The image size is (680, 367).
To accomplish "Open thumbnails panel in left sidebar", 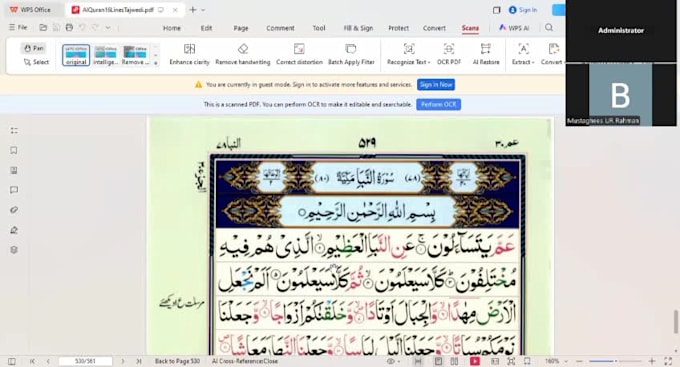I will 14,131.
